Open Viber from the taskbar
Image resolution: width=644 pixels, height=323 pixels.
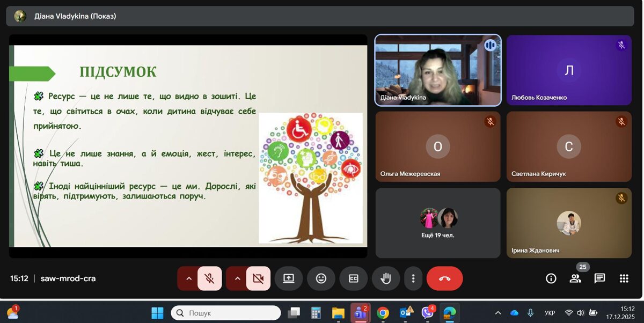pos(427,313)
